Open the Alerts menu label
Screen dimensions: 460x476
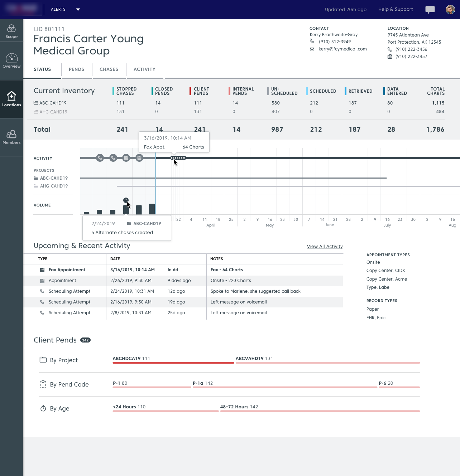(x=58, y=10)
